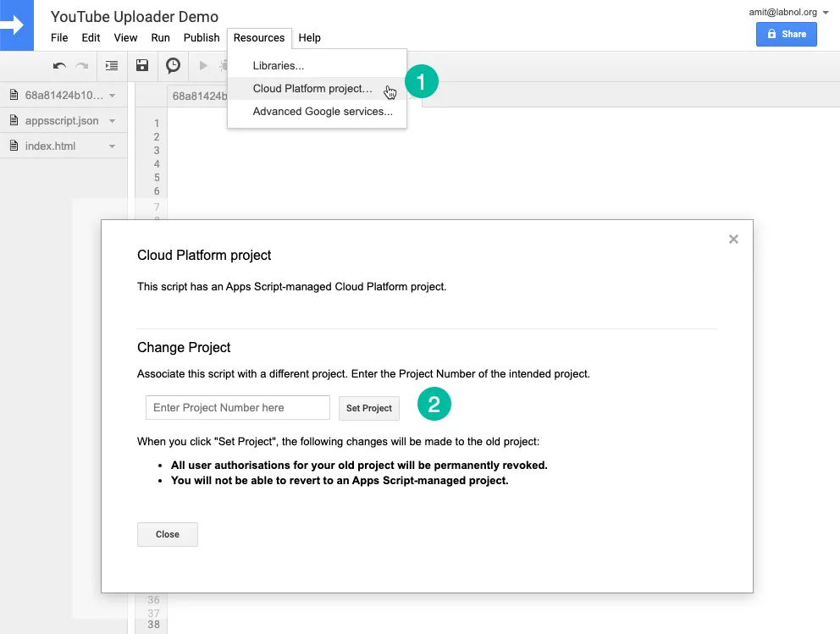Click the Enter Project Number input field
Screen dimensions: 840x634
pyautogui.click(x=237, y=407)
